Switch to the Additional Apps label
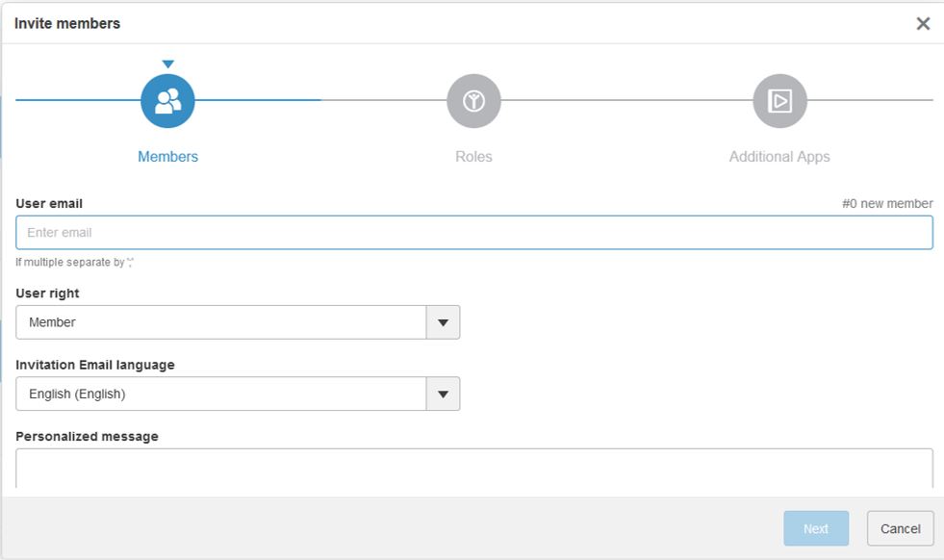 pos(779,157)
